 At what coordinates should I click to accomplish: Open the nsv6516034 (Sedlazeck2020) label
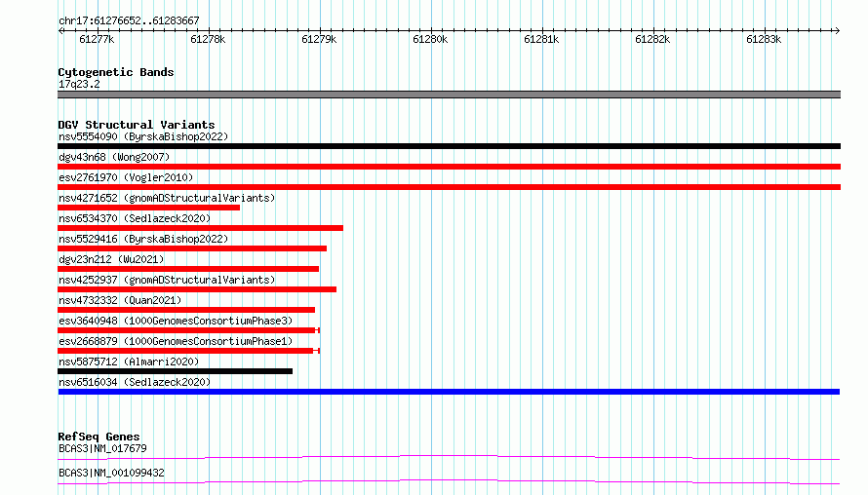tap(135, 382)
